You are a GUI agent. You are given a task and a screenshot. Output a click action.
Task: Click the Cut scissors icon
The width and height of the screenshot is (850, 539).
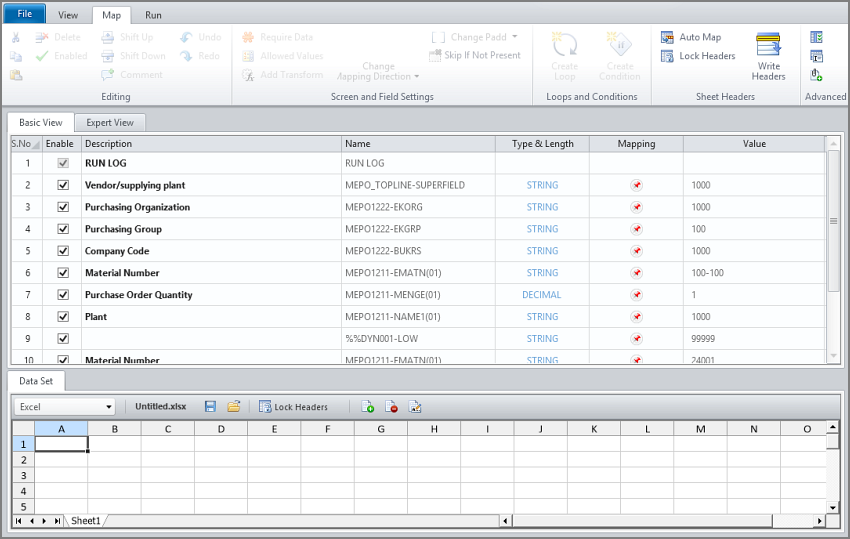coord(16,37)
